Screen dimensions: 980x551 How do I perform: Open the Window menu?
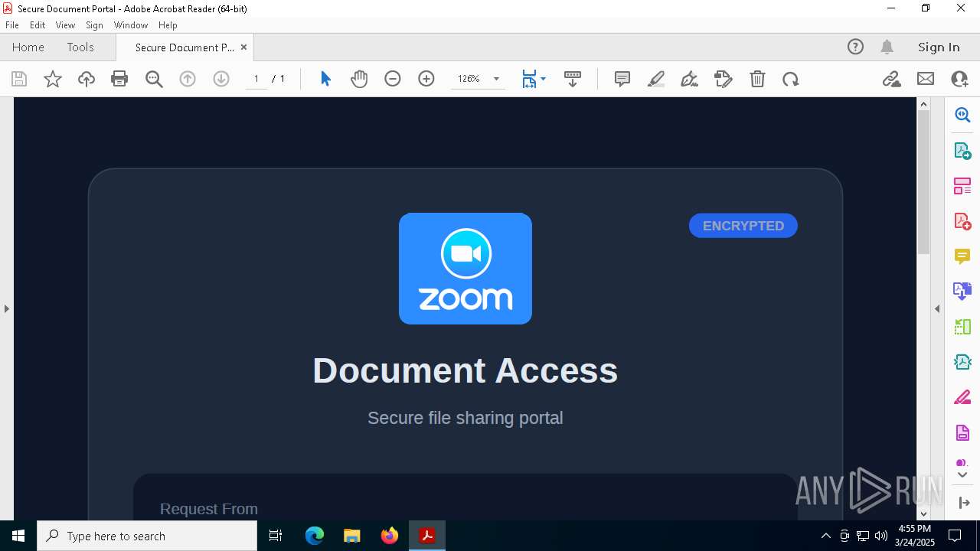pos(131,25)
